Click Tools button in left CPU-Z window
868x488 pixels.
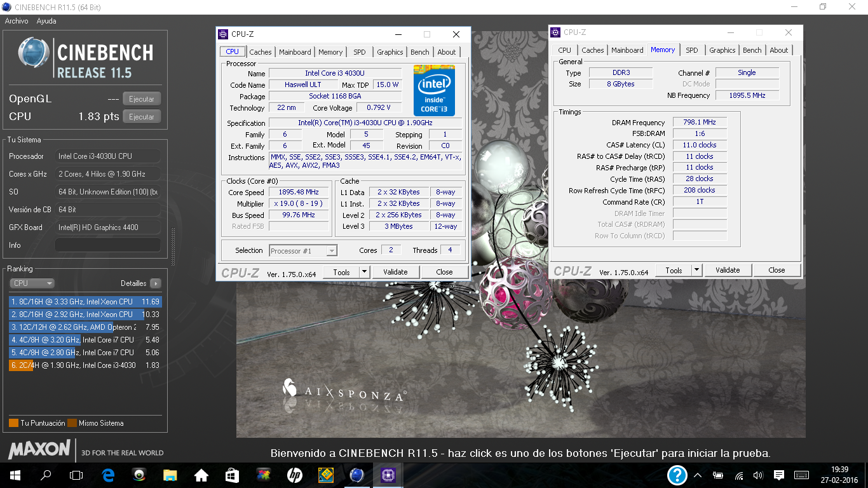tap(341, 272)
